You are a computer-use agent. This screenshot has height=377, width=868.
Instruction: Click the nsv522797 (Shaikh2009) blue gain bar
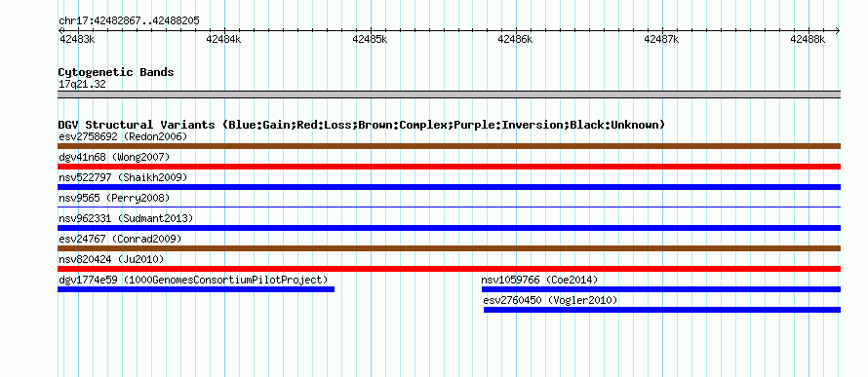click(449, 187)
